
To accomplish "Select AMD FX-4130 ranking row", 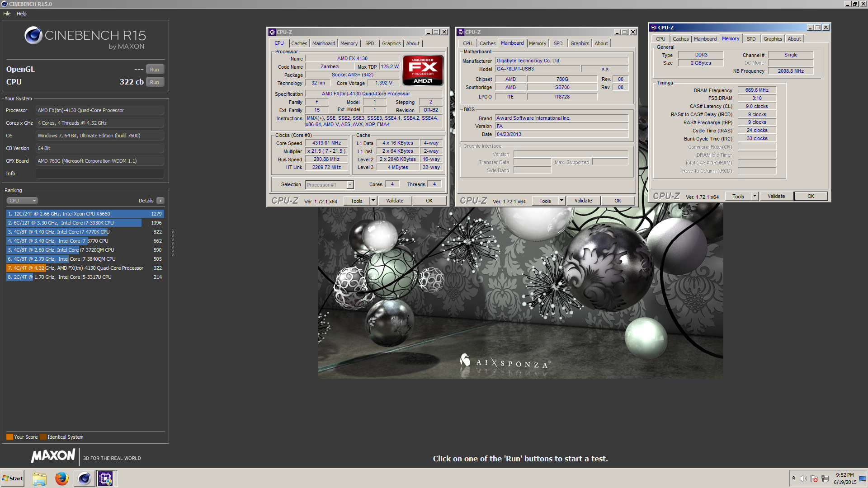I will coord(85,268).
